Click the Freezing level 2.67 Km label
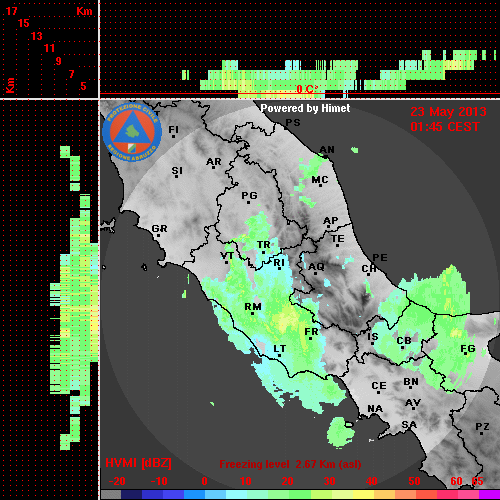 pos(290,464)
